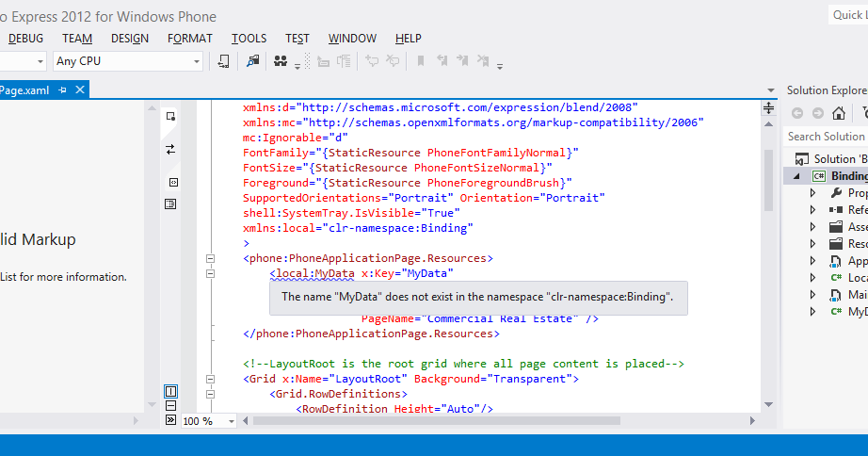868x456 pixels.
Task: Collapse the Grid LayoutRoot code block
Action: (x=210, y=380)
